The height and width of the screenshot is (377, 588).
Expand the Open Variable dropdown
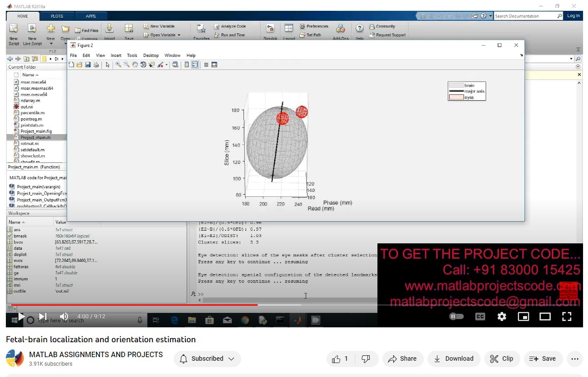point(179,35)
